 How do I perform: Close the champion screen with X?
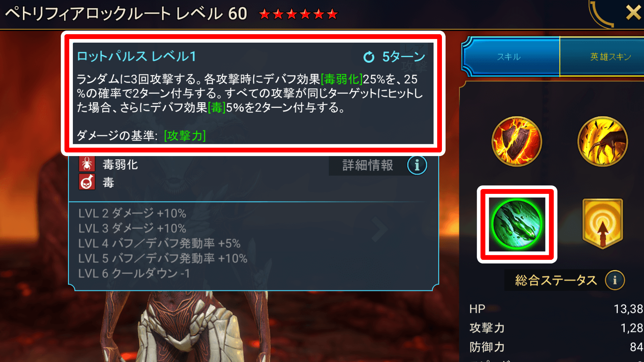point(633,12)
